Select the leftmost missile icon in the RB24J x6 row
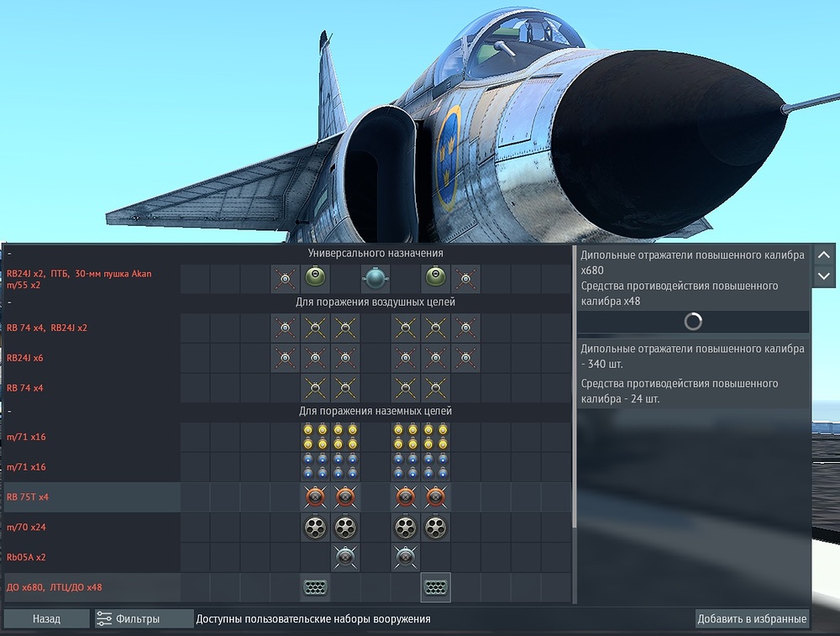840x636 pixels. point(285,358)
